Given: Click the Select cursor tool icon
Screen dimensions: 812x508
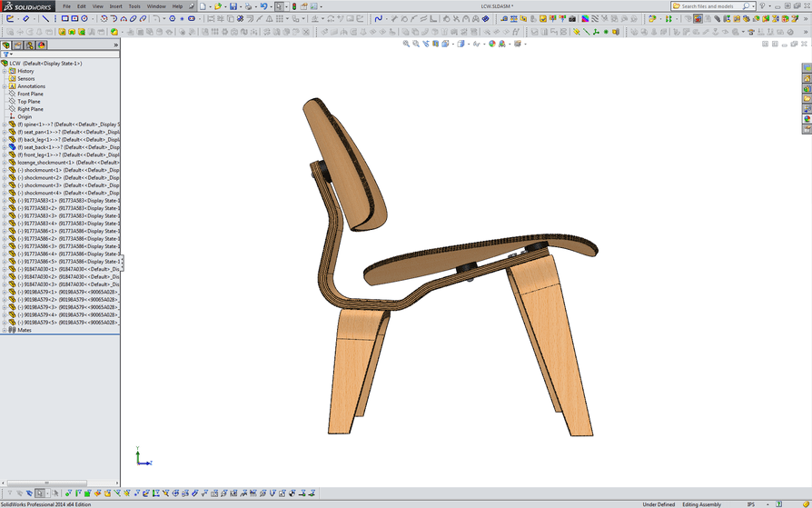Looking at the screenshot, I should coord(279,6).
